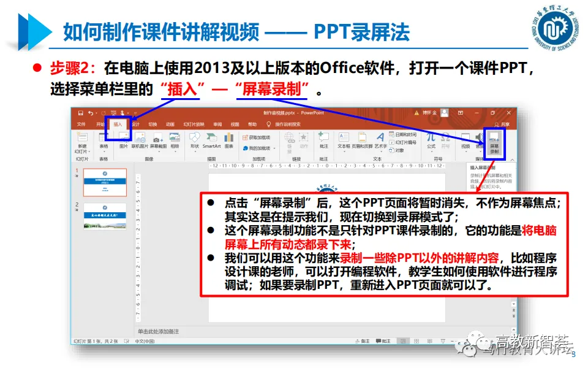Click 日期和时间 (Date & Time)
The image size is (588, 368).
click(403, 134)
